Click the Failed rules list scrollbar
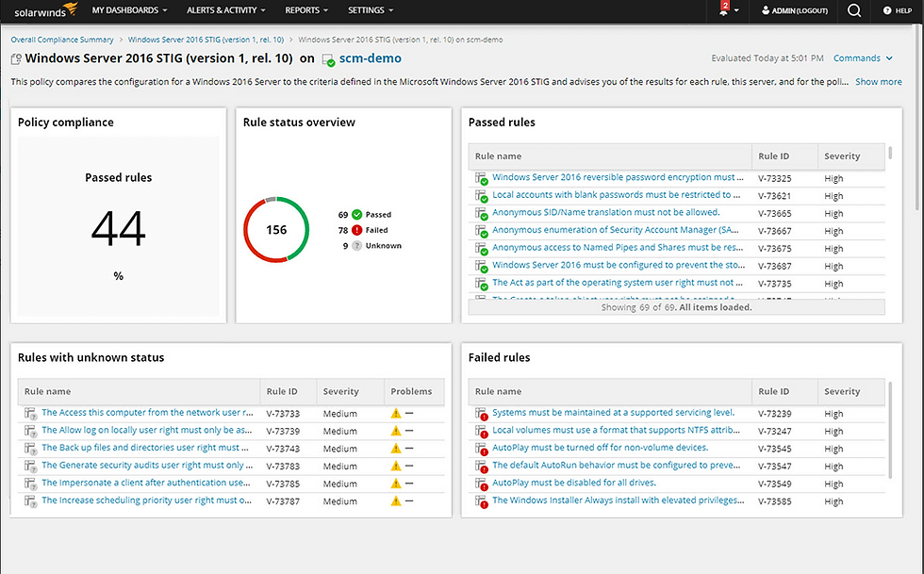Image resolution: width=924 pixels, height=574 pixels. click(890, 430)
